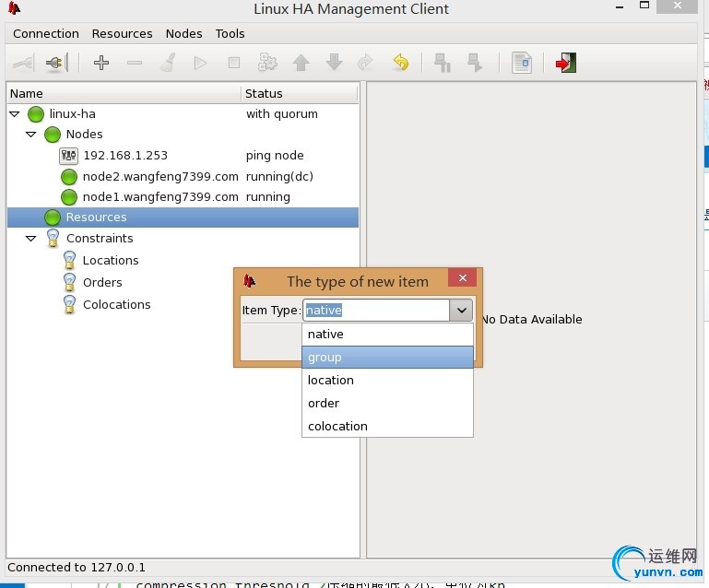
Task: Click the Node standby toolbar icon
Action: pos(443,63)
